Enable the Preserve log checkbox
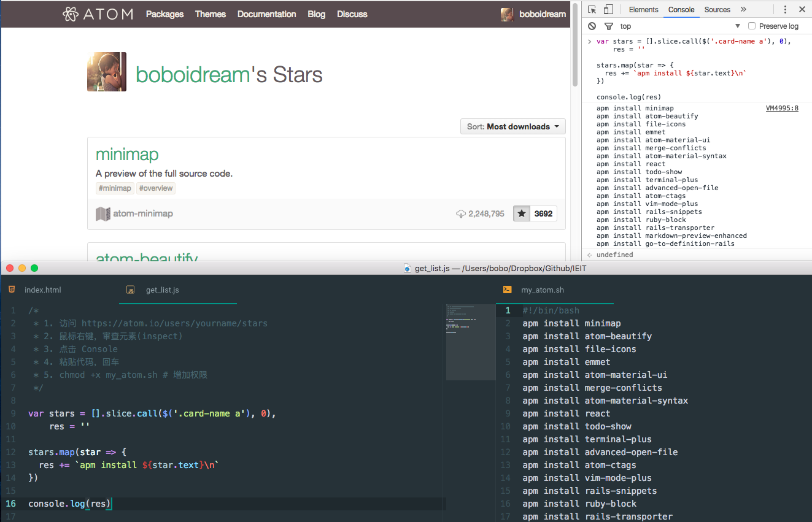The height and width of the screenshot is (522, 812). (x=752, y=26)
